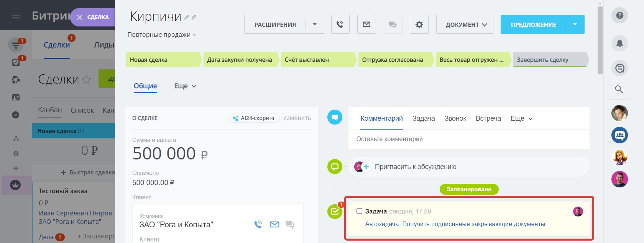Call the company ЗАО Рога и Копыта
This screenshot has width=644, height=243.
tap(258, 225)
